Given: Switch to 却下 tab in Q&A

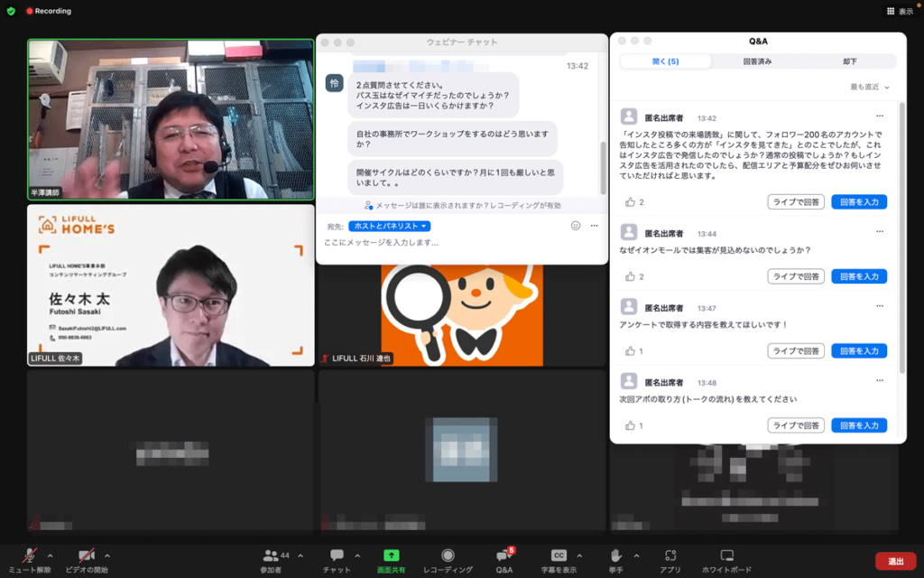Looking at the screenshot, I should tap(849, 61).
